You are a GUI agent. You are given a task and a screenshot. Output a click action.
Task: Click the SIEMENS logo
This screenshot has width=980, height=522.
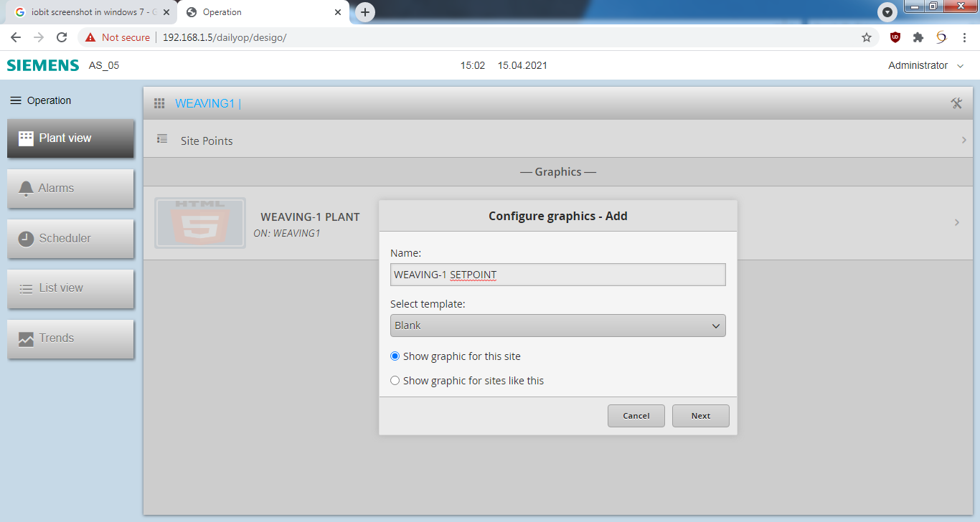(x=43, y=65)
